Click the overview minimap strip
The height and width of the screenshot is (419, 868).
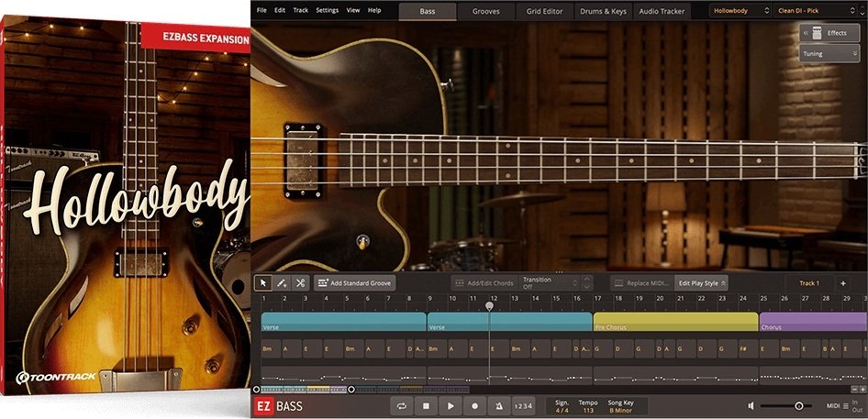coord(365,390)
